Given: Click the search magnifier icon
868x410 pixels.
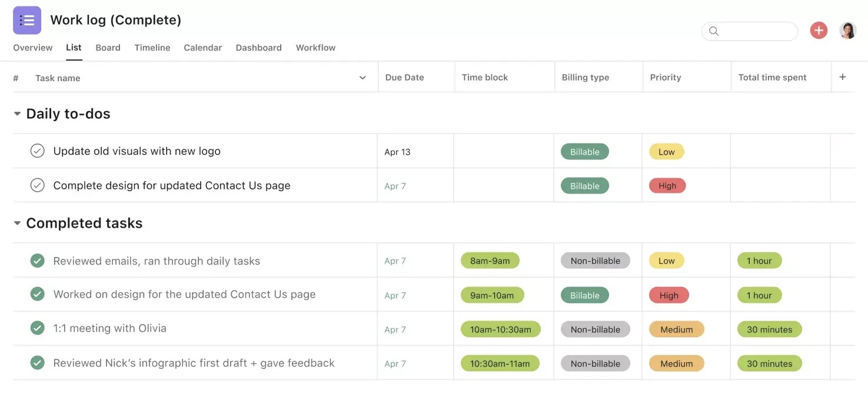Looking at the screenshot, I should click(714, 31).
